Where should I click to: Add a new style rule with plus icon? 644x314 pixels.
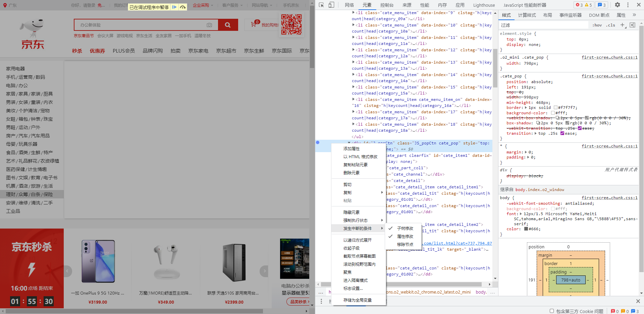point(623,25)
